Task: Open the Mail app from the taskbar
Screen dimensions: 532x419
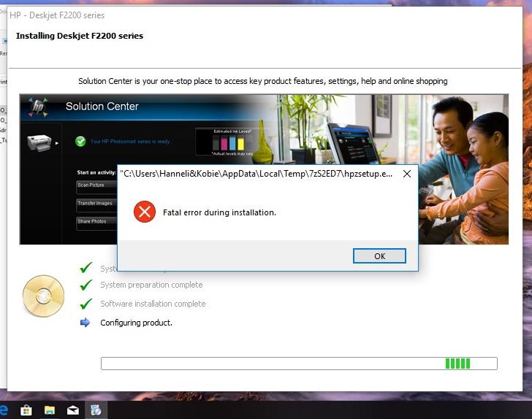Action: click(73, 410)
